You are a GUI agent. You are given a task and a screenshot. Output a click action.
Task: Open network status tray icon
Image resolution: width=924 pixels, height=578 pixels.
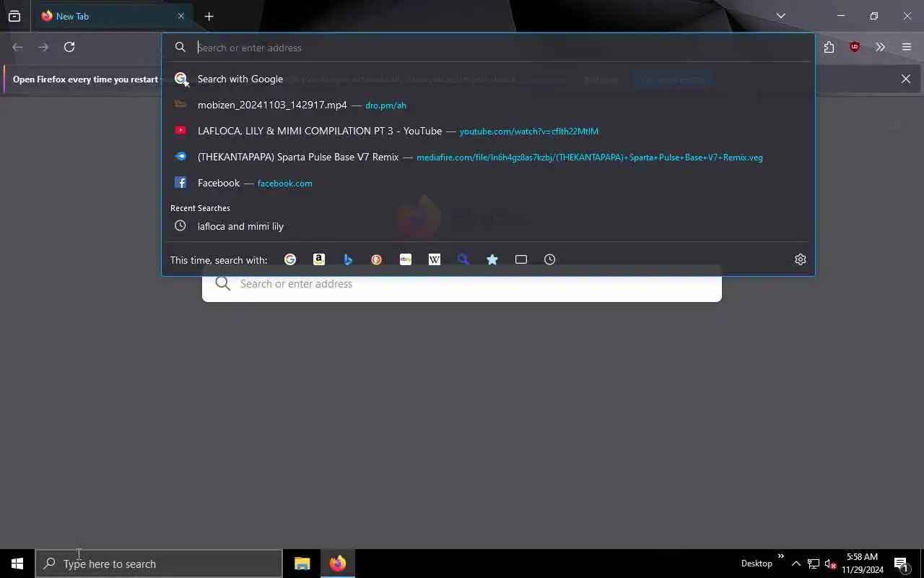[814, 564]
